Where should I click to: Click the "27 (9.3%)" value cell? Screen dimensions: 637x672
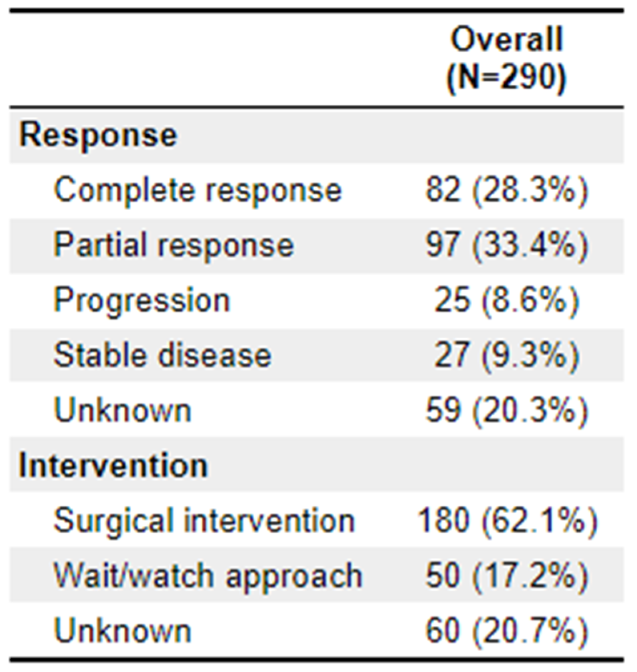tap(507, 355)
